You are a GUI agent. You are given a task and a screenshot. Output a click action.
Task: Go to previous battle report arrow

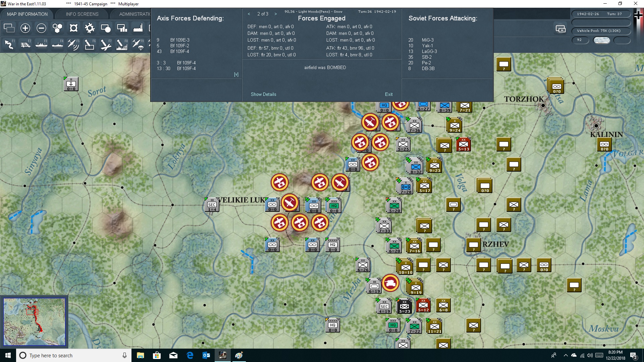pyautogui.click(x=249, y=14)
